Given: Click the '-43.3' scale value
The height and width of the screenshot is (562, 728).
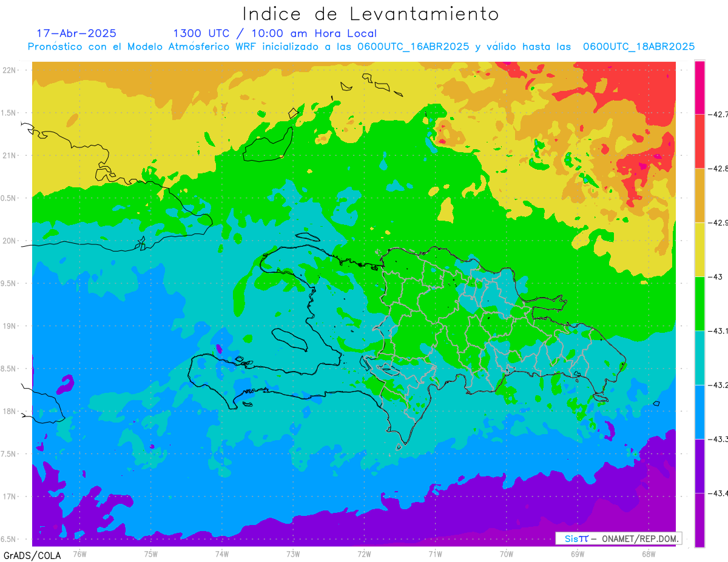Looking at the screenshot, I should [x=718, y=439].
